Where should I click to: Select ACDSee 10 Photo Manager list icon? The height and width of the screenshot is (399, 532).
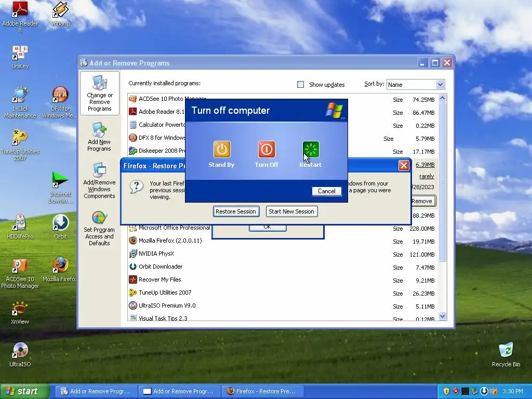132,99
